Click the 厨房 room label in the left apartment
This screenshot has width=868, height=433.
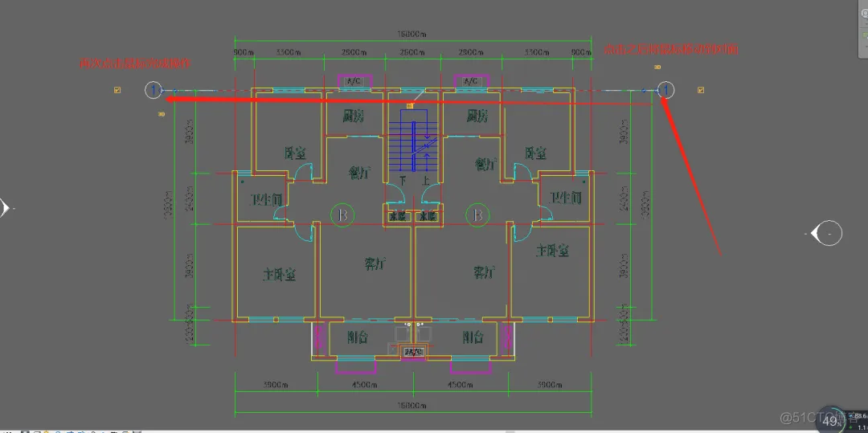(353, 116)
